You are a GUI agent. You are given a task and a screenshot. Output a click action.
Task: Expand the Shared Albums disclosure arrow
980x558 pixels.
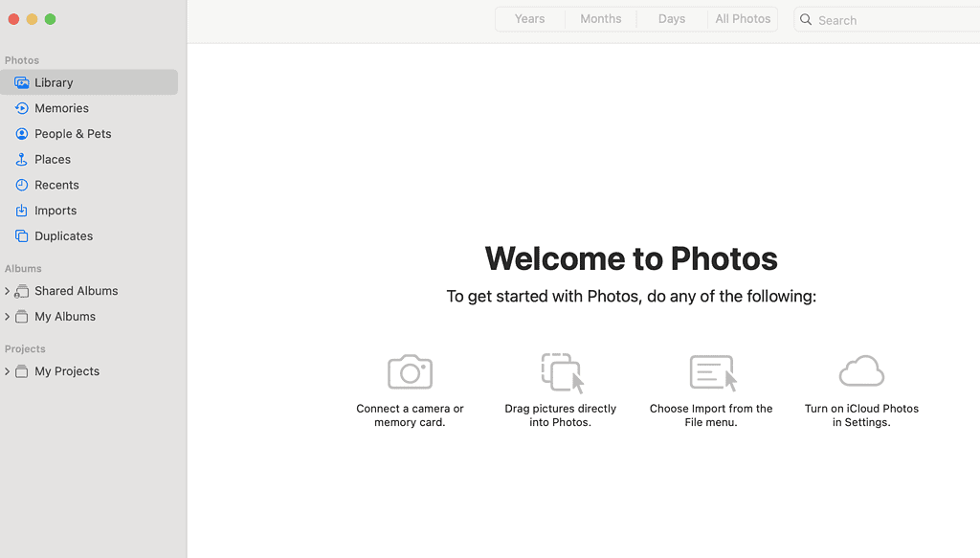tap(7, 291)
